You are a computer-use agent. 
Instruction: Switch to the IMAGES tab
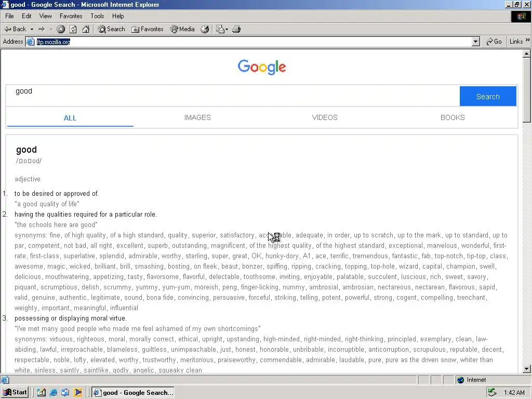point(197,117)
